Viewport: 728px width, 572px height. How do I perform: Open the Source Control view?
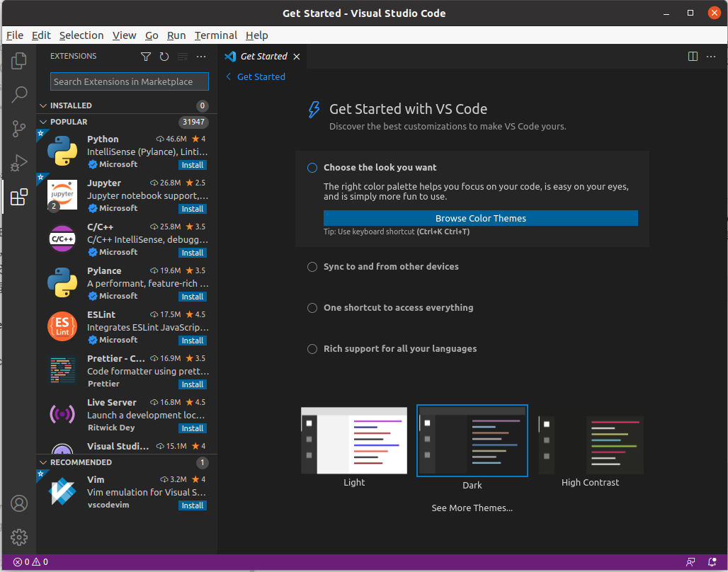click(19, 128)
